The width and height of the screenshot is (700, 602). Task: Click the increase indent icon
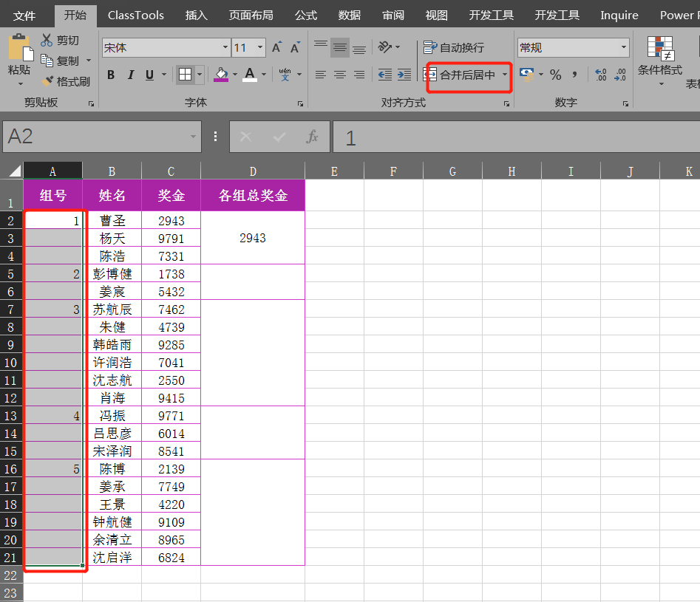[404, 75]
